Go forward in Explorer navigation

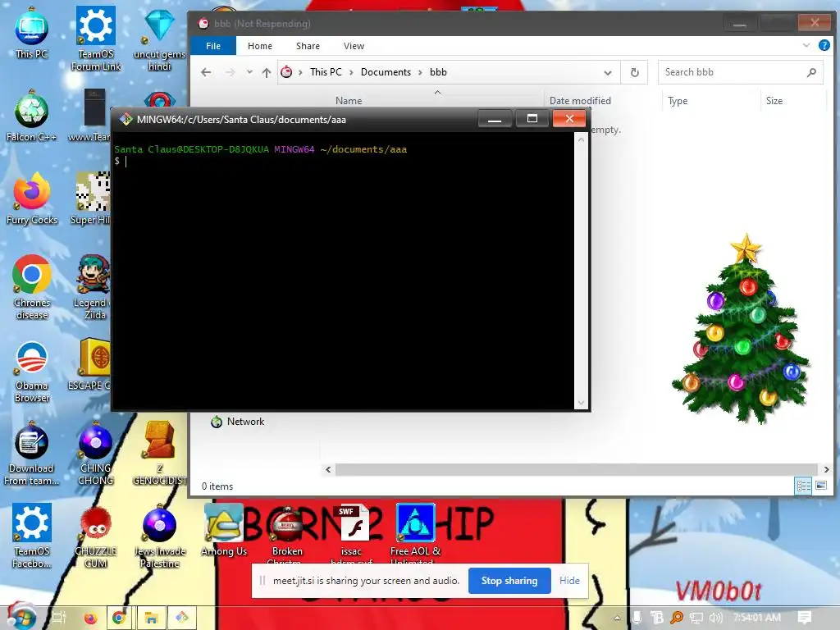coord(230,72)
